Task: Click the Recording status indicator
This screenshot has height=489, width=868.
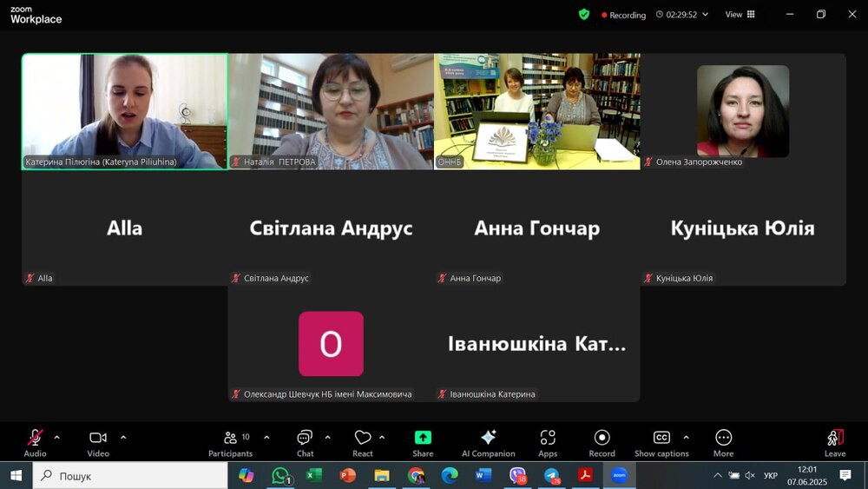Action: (624, 15)
